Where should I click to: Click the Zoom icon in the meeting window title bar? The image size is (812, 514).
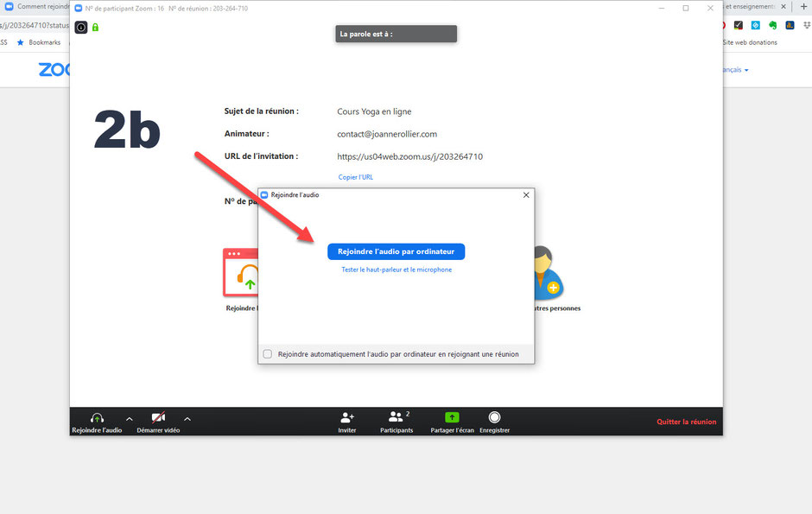pyautogui.click(x=79, y=9)
